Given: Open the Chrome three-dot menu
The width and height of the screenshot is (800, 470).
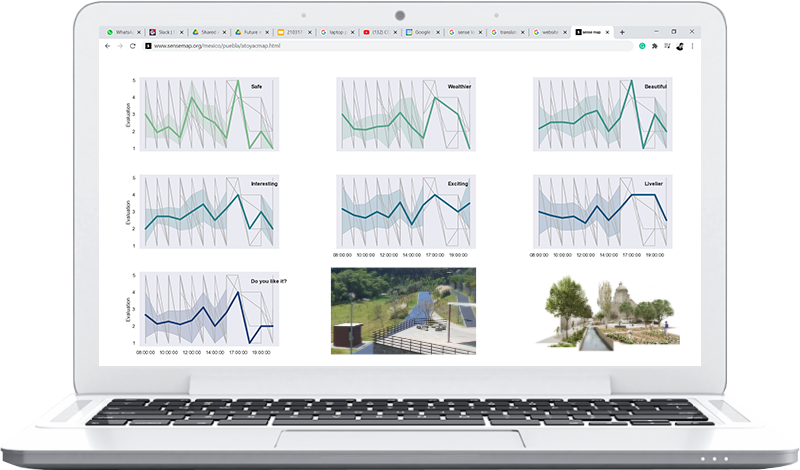Looking at the screenshot, I should click(x=692, y=46).
